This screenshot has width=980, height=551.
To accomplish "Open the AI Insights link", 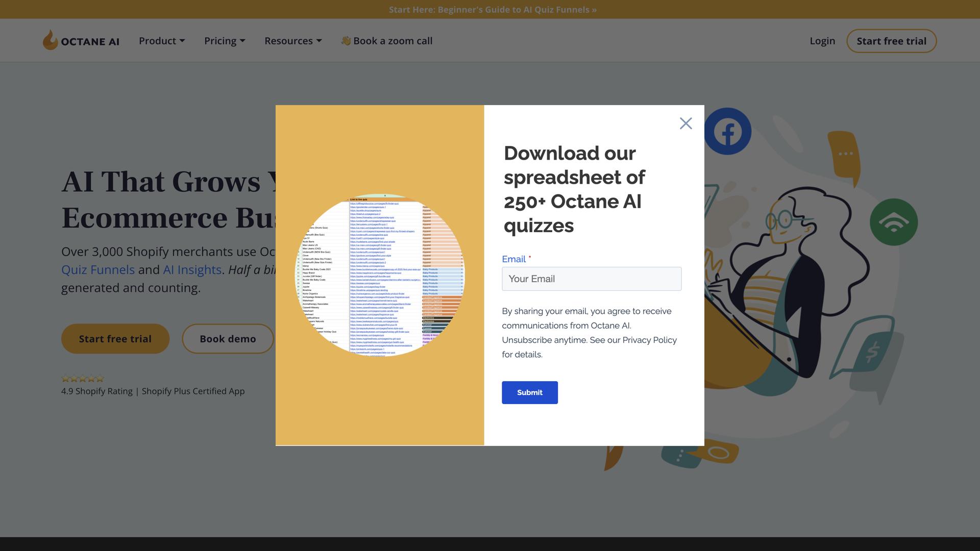I will [x=192, y=270].
